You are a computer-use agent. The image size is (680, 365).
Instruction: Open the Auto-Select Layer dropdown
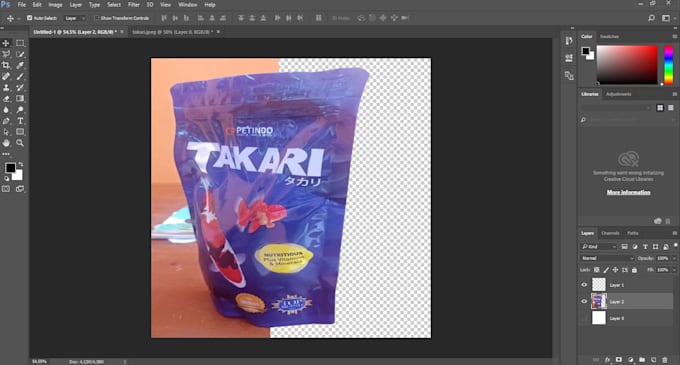point(75,18)
